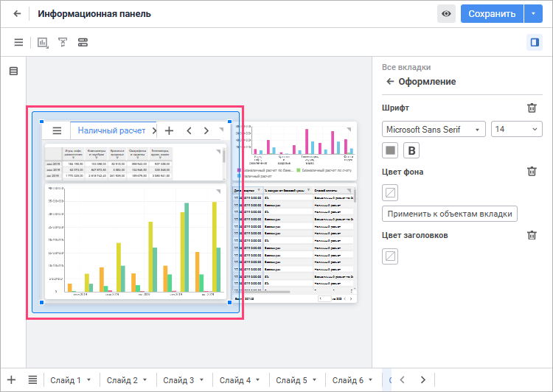Click the table page number field
The image size is (553, 392).
tap(324, 298)
